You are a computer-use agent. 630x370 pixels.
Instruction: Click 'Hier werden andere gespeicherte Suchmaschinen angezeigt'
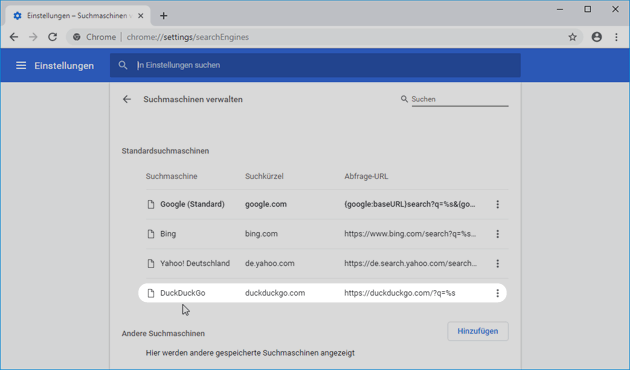[x=250, y=353]
